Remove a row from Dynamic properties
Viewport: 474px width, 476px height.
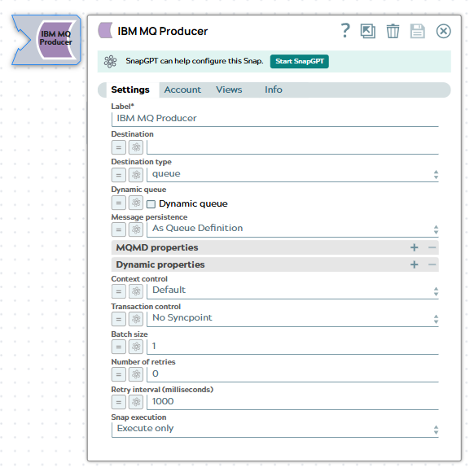click(x=432, y=264)
